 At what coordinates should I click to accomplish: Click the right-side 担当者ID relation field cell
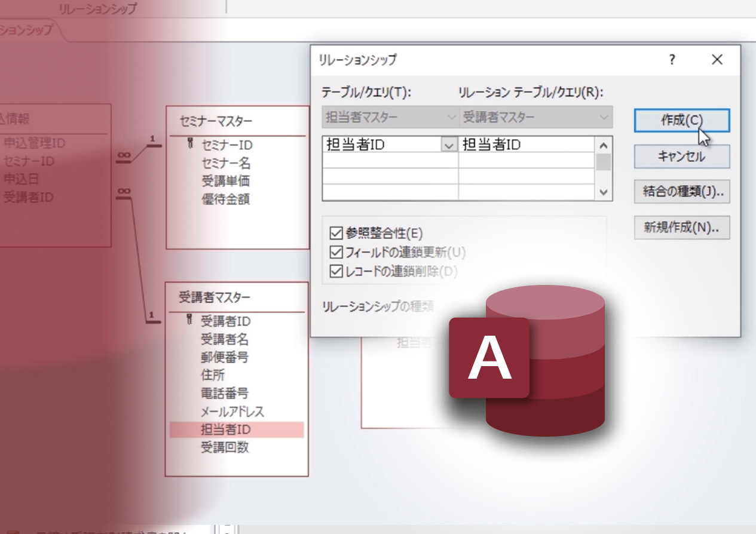526,145
